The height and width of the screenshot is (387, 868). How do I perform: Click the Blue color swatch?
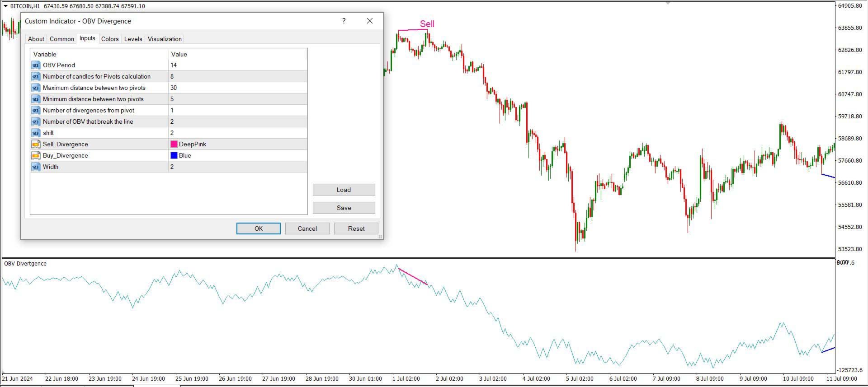[x=174, y=155]
